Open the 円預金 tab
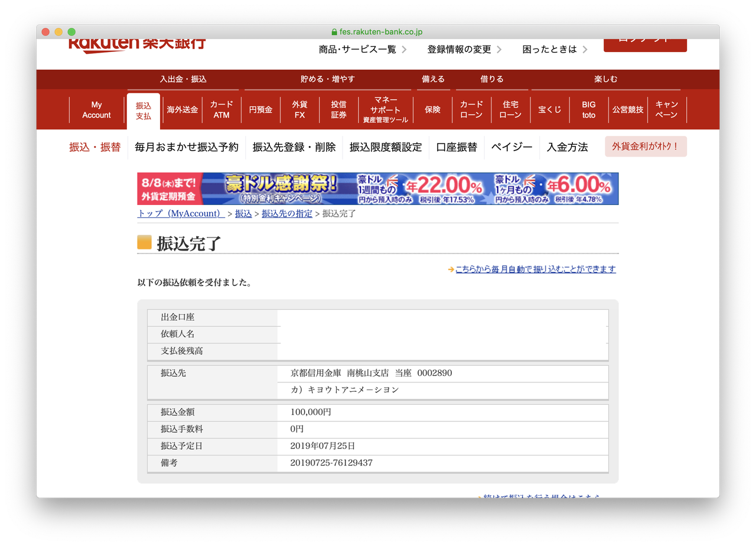Screen dimensions: 756x546 [260, 110]
